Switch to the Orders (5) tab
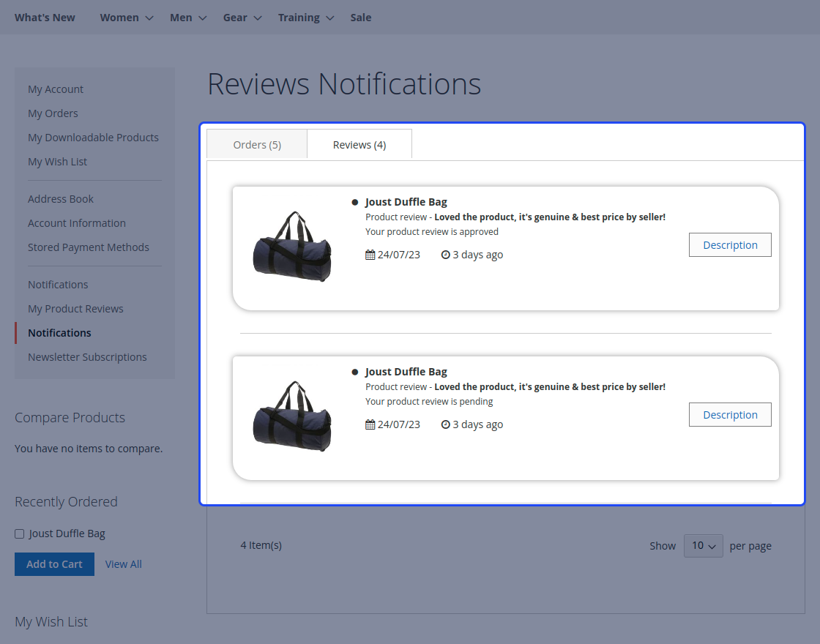 pos(257,144)
